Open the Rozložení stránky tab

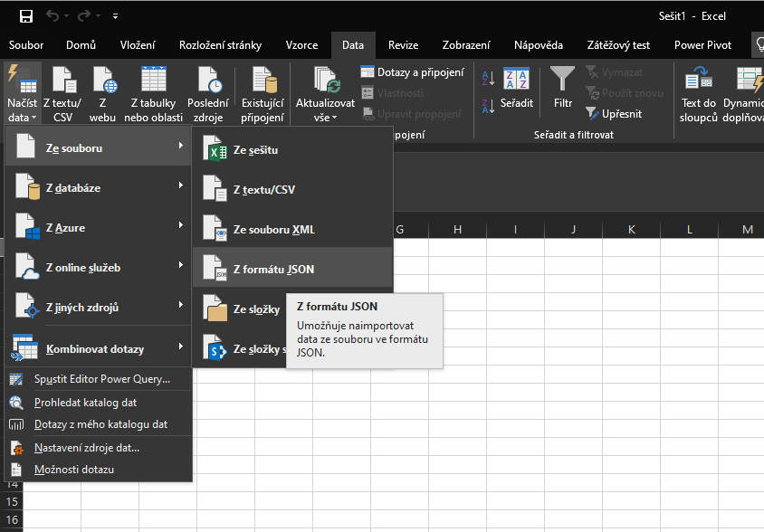click(x=220, y=45)
